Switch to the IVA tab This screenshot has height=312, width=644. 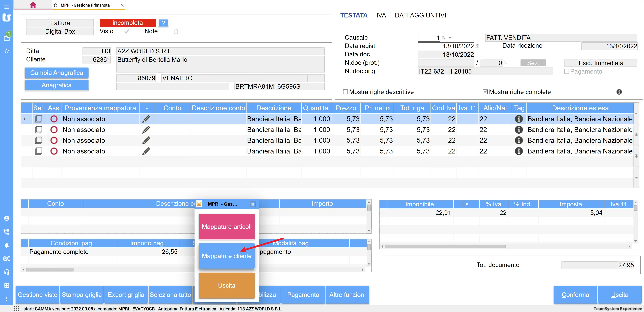click(381, 15)
